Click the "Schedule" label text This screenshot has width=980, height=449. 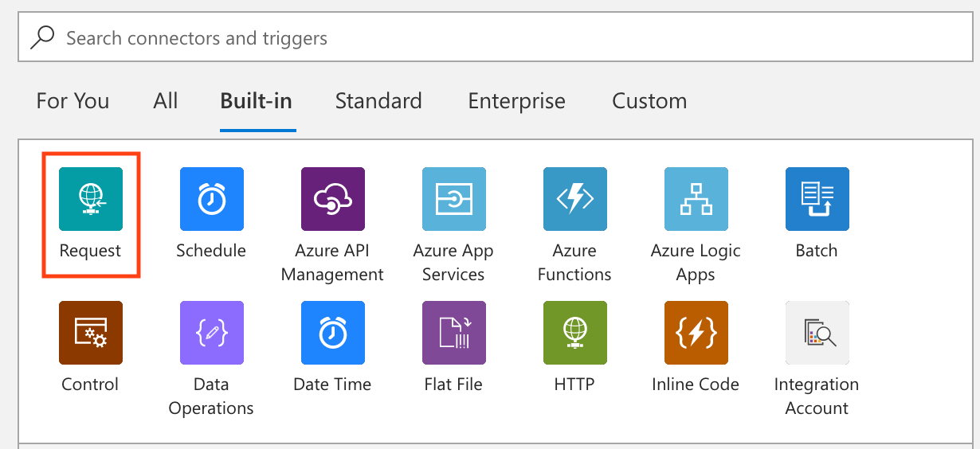211,251
